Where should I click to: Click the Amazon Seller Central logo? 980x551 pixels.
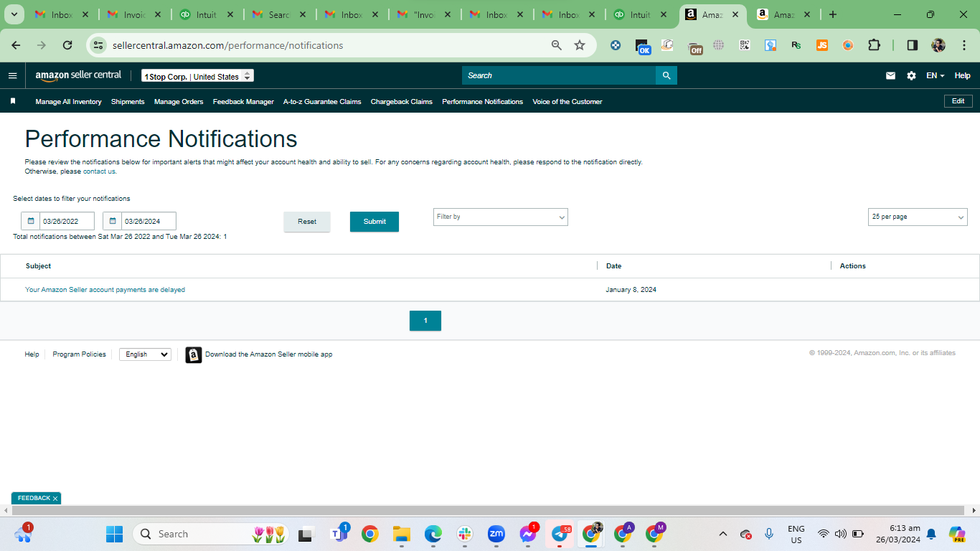78,75
